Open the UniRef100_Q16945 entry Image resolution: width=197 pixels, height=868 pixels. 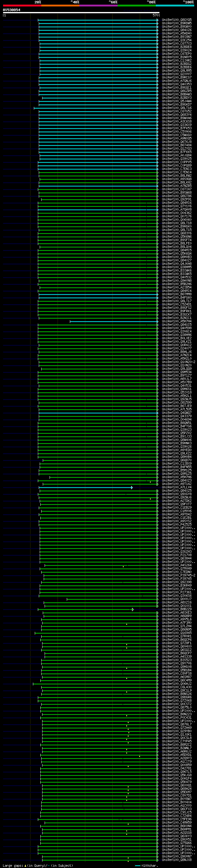(x=176, y=633)
